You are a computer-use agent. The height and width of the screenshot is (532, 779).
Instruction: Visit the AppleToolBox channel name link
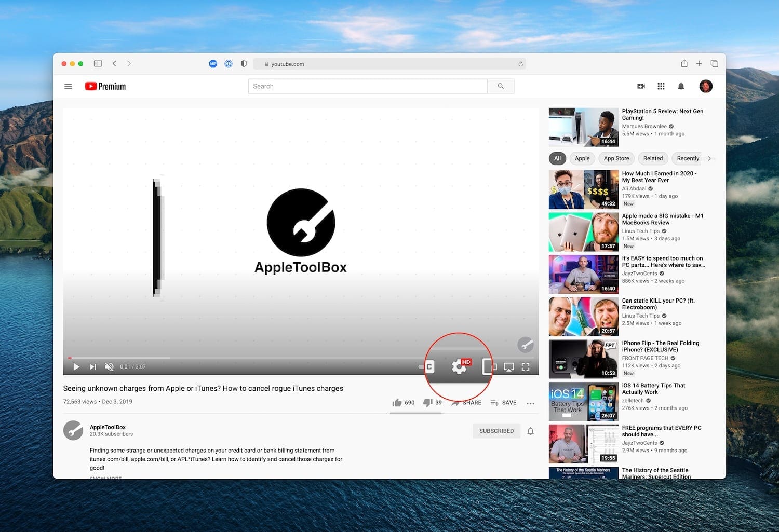pyautogui.click(x=108, y=427)
